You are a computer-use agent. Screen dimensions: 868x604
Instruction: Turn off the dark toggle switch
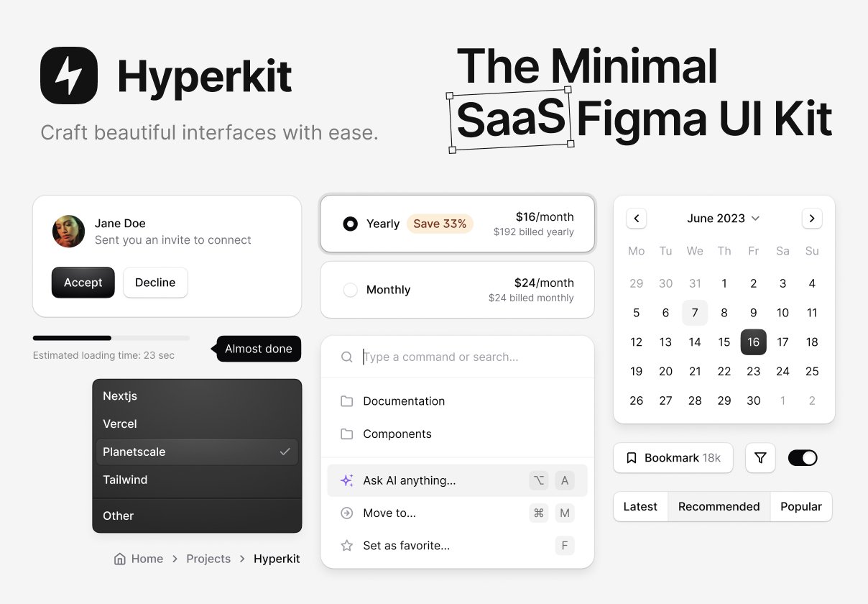click(x=803, y=458)
